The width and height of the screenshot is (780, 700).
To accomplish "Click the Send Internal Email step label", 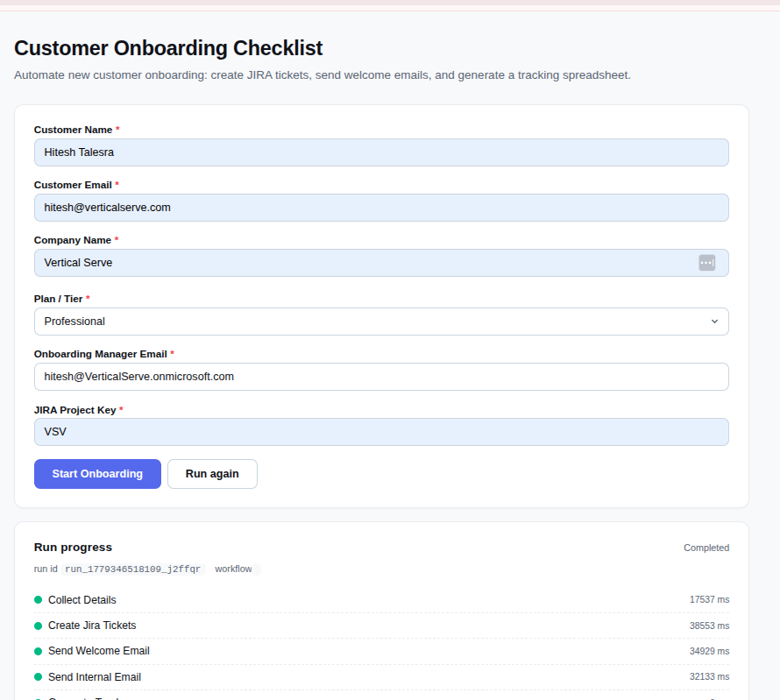I will pos(95,676).
